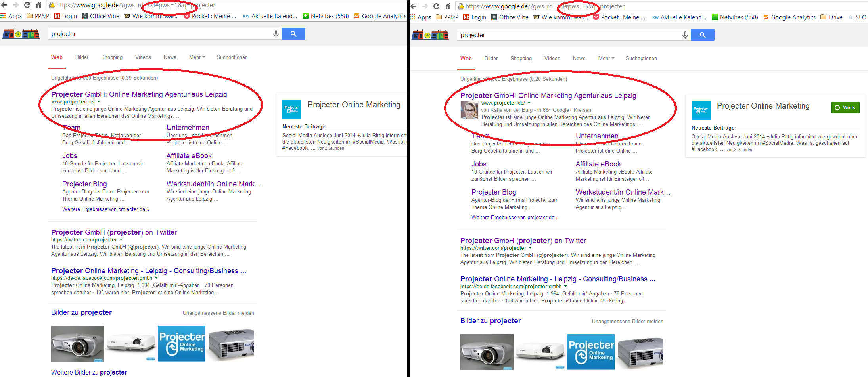The height and width of the screenshot is (377, 868).
Task: Click Weitere Ergebnisse von projecter.de in the left window
Action: coord(106,209)
